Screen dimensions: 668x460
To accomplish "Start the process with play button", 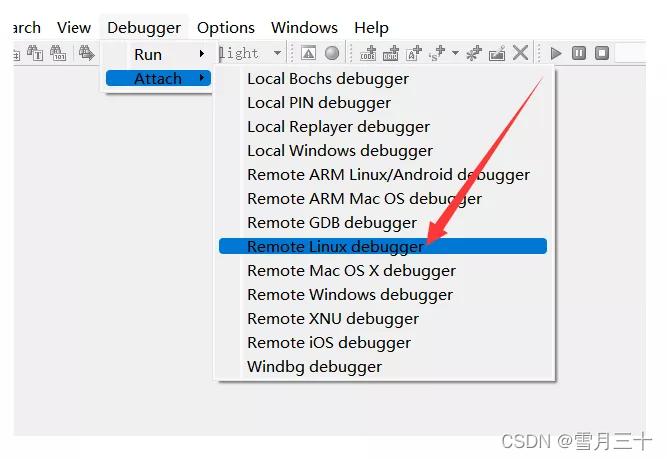I will pyautogui.click(x=556, y=53).
